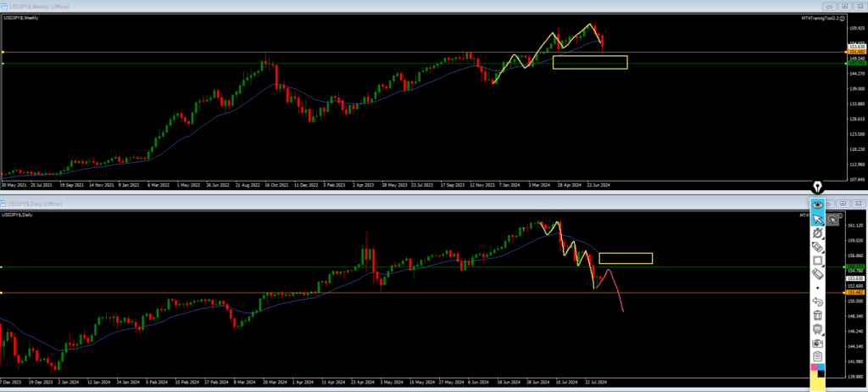Take a screenshot with the camera icon

pos(818,343)
